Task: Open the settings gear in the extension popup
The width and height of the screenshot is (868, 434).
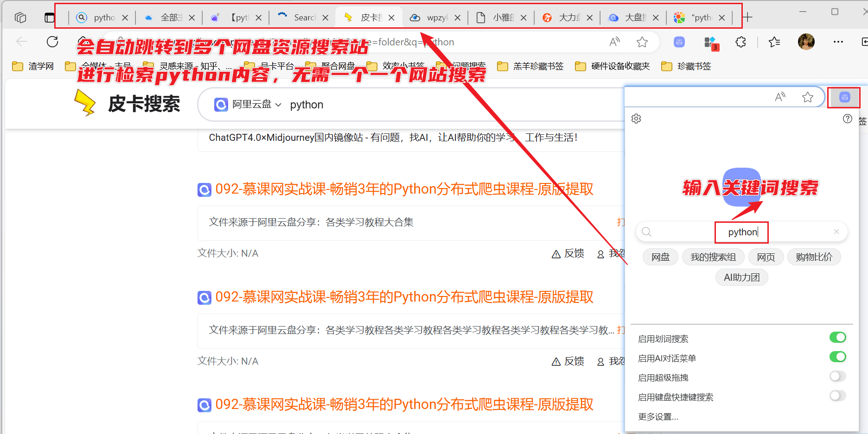Action: pyautogui.click(x=636, y=119)
